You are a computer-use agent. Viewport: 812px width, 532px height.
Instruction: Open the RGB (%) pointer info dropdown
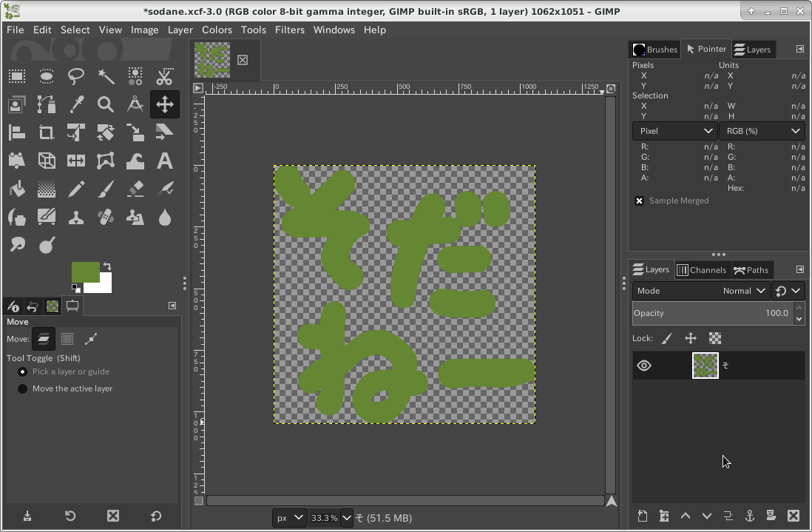(762, 131)
